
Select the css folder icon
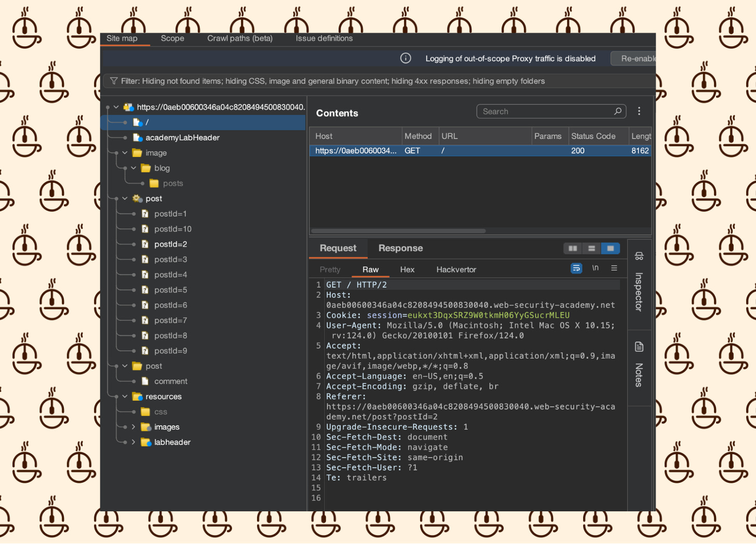(x=146, y=412)
